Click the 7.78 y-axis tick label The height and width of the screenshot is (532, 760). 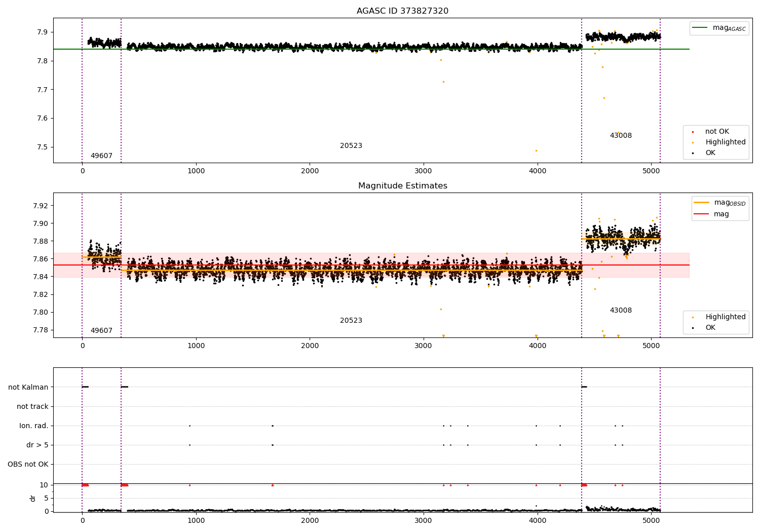coord(40,330)
